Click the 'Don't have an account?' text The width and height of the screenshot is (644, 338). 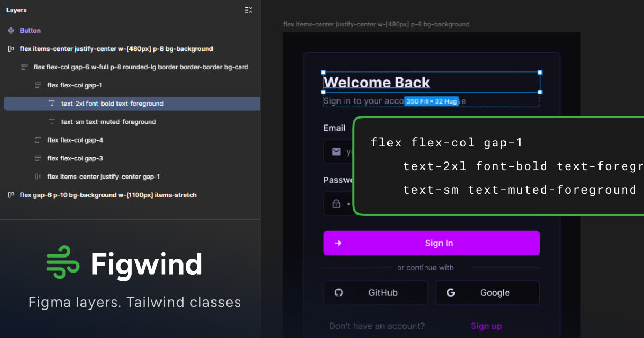click(377, 326)
